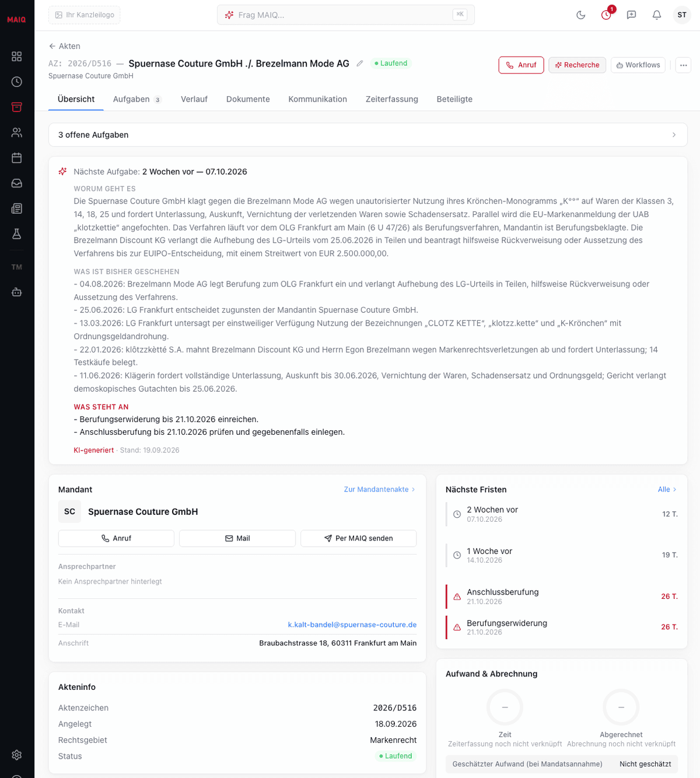
Task: Show all deadlines via Alle link
Action: click(667, 490)
